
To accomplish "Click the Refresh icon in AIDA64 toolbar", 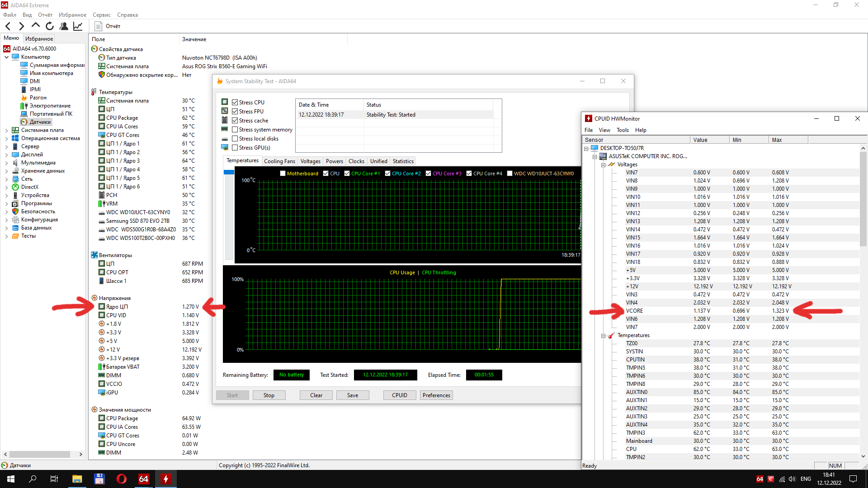I will (x=50, y=26).
